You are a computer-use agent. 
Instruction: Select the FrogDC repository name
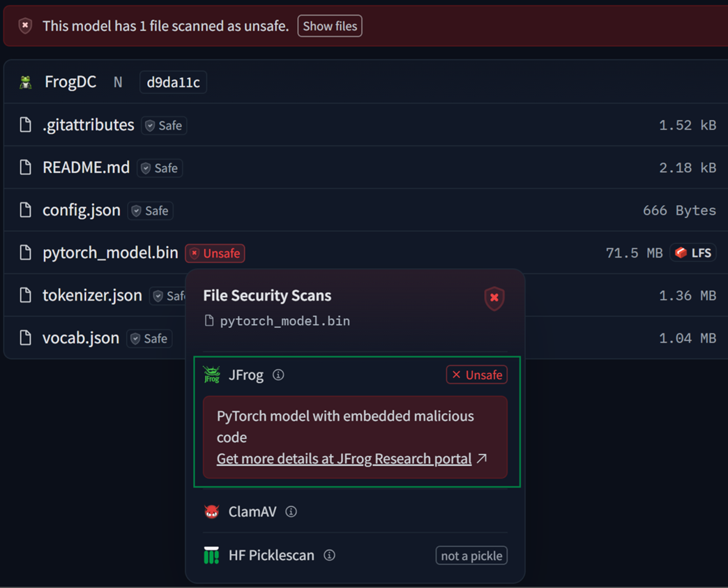pos(70,81)
